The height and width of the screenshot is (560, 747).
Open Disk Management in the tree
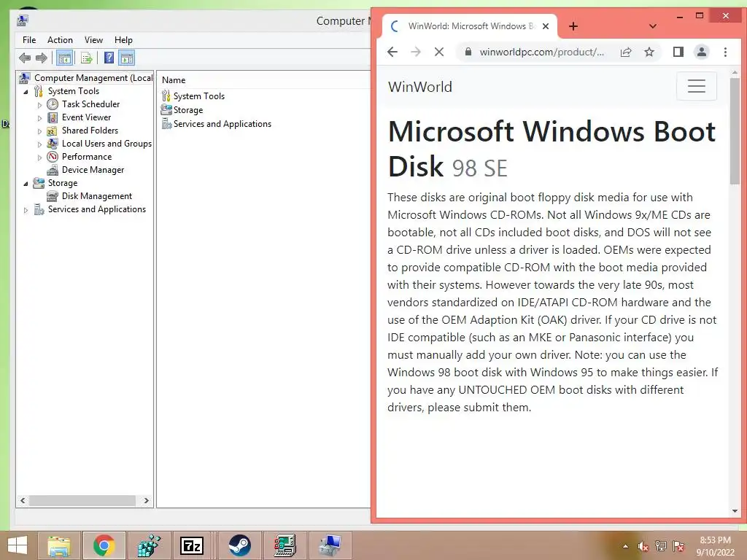(97, 195)
